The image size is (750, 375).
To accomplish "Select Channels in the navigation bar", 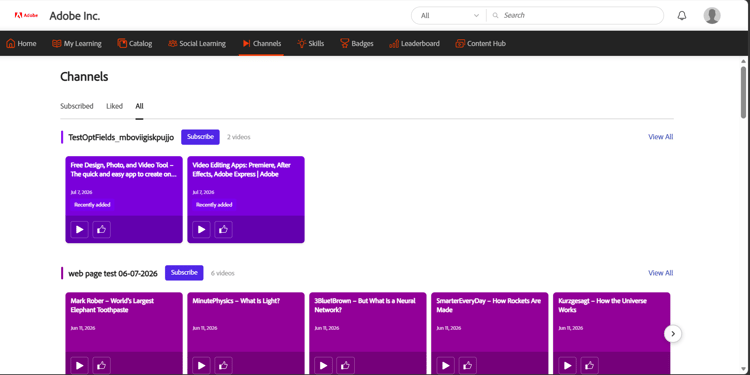I will point(261,44).
